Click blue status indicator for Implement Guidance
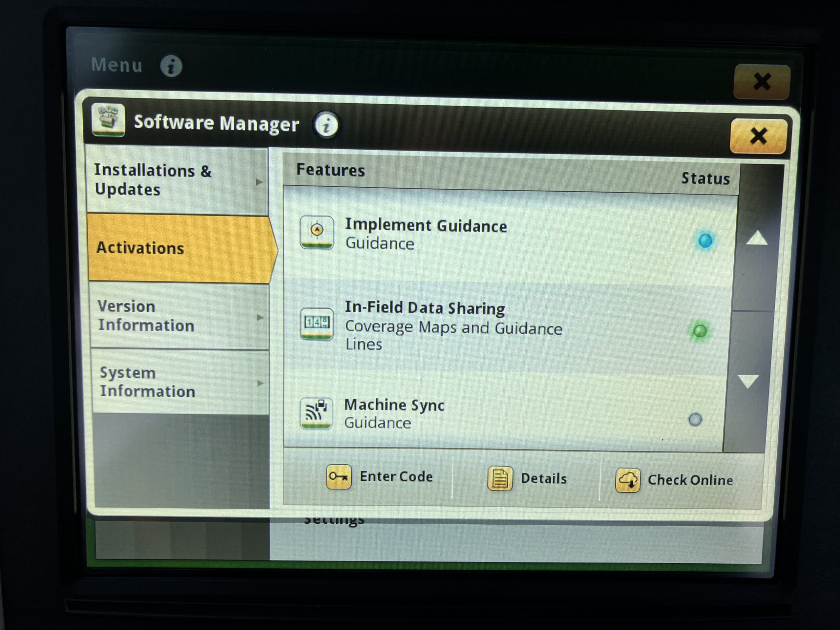Screen dimensions: 840x630 (705, 241)
